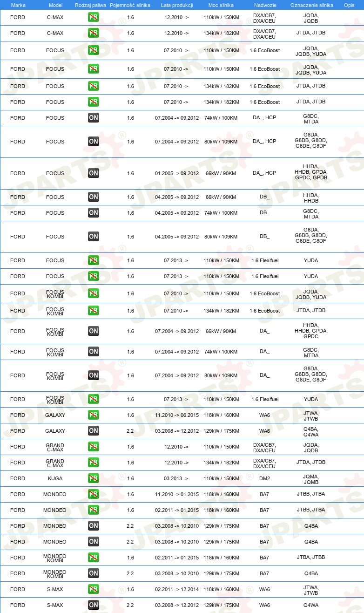The image size is (364, 613).
Task: Click the petrol icon in the C-MAX 134kW JTDA row
Action: 94,34
